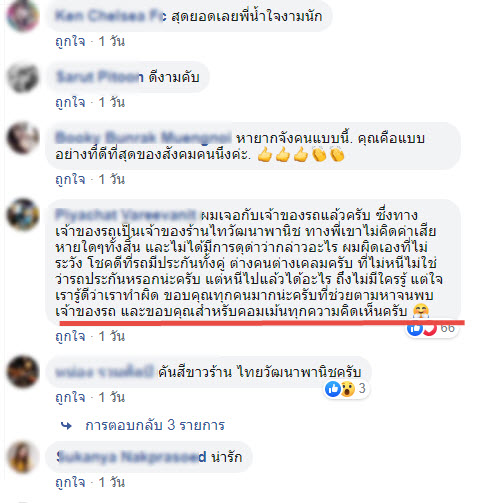
Task: Open avatar of the long comment's author
Action: coord(22,215)
